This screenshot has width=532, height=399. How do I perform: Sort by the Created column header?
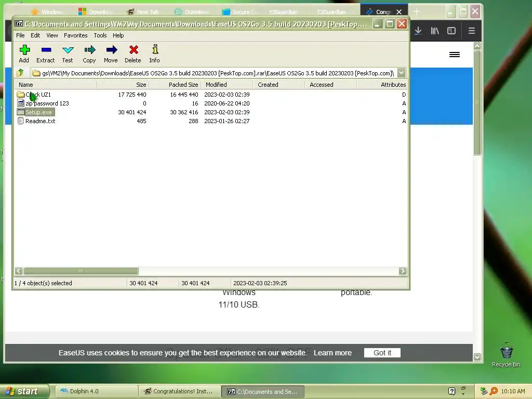click(278, 85)
